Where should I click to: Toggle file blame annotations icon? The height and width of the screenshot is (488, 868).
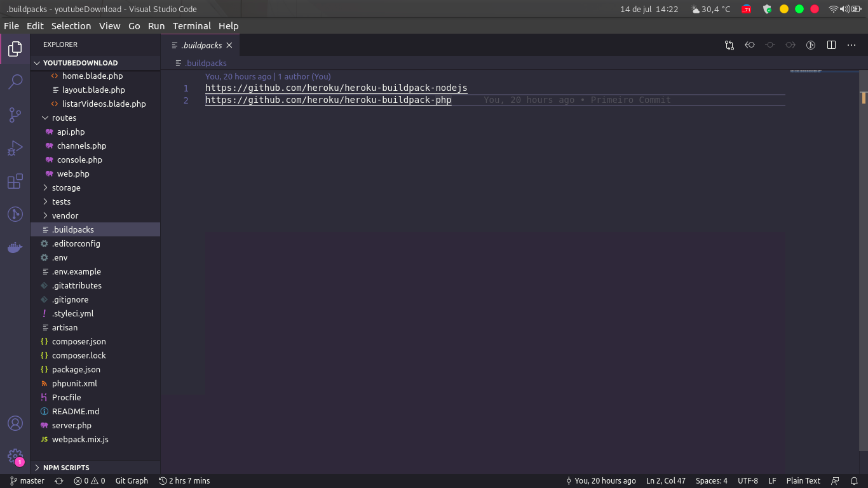811,45
